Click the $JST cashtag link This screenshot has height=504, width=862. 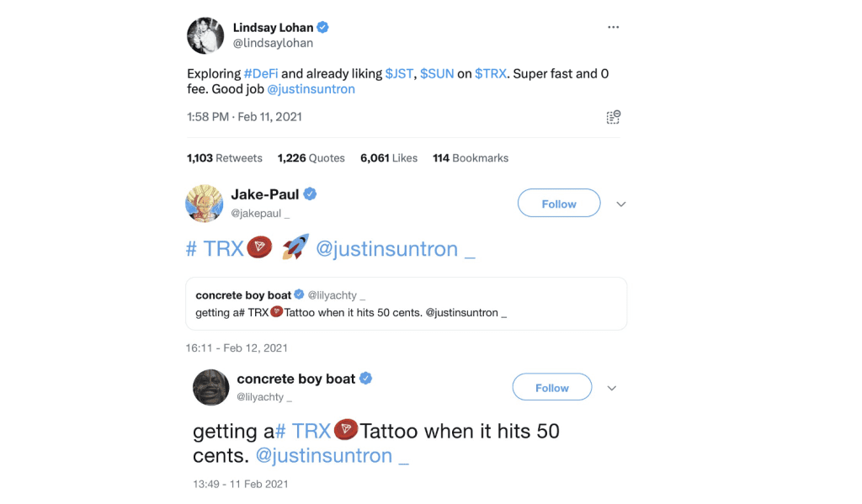(x=399, y=73)
